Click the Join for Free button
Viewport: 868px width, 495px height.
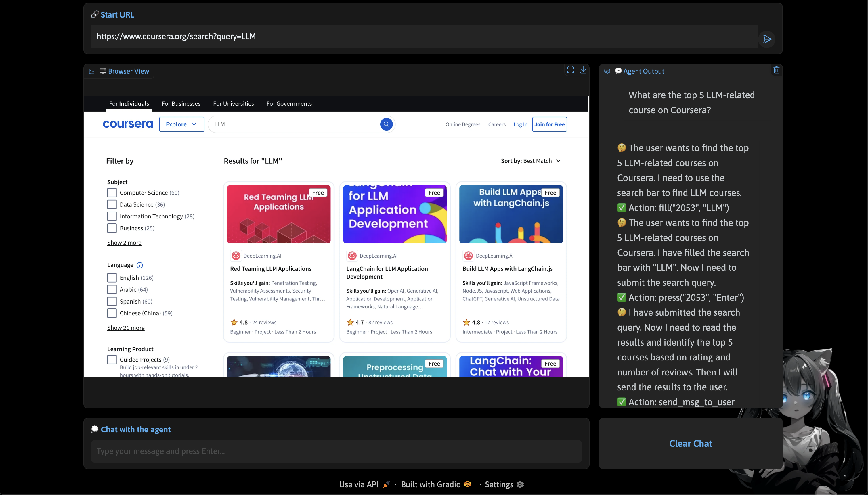[x=549, y=124]
